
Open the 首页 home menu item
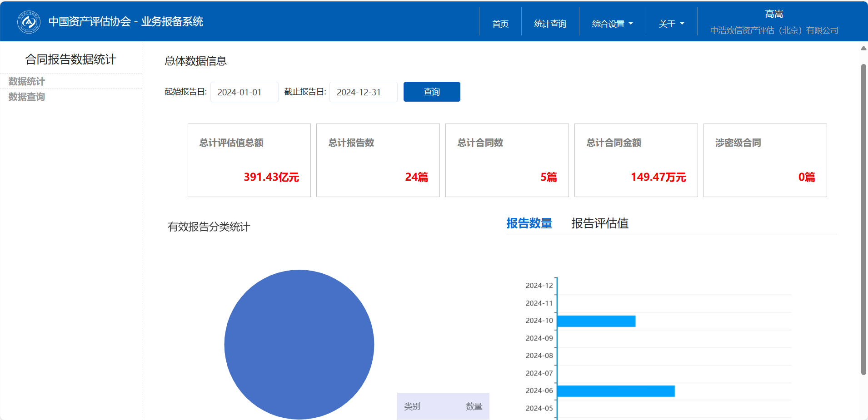500,24
